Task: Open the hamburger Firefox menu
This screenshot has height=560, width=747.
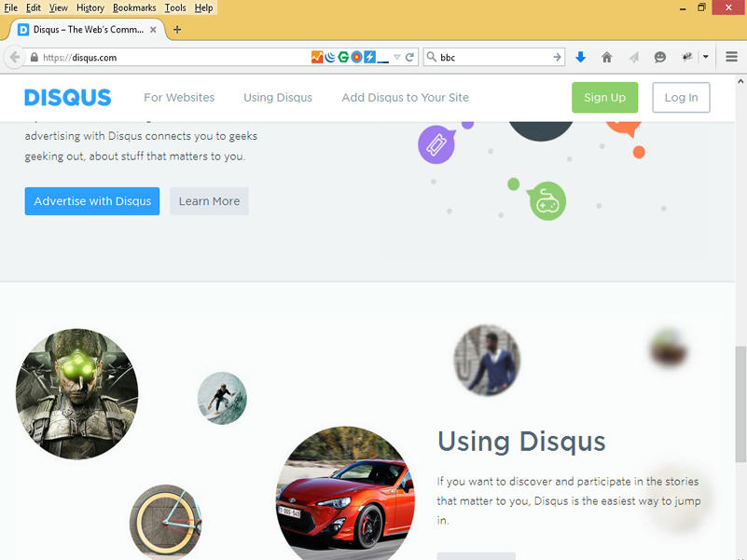Action: 732,57
